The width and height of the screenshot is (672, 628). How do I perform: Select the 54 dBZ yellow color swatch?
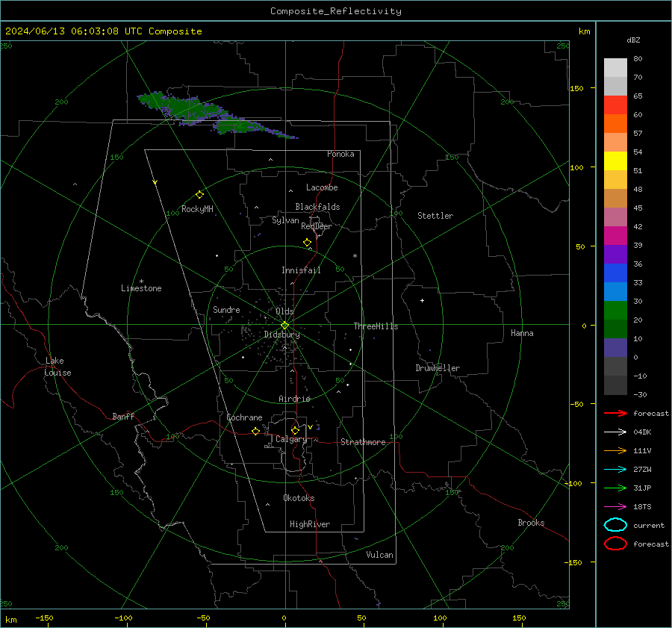615,161
